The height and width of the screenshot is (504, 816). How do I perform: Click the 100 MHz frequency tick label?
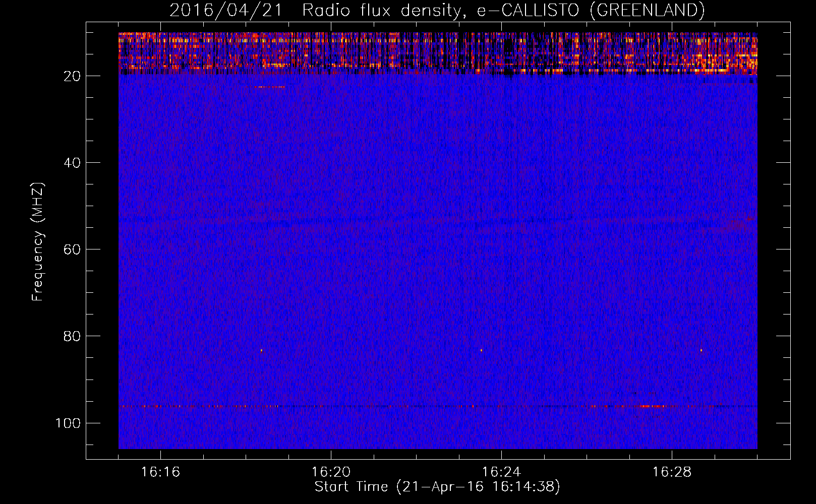[x=68, y=423]
